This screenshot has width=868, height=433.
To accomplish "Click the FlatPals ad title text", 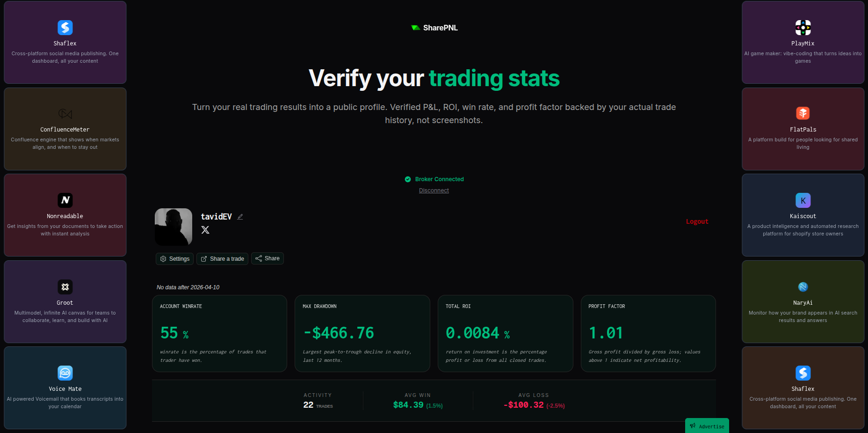I will [x=803, y=130].
